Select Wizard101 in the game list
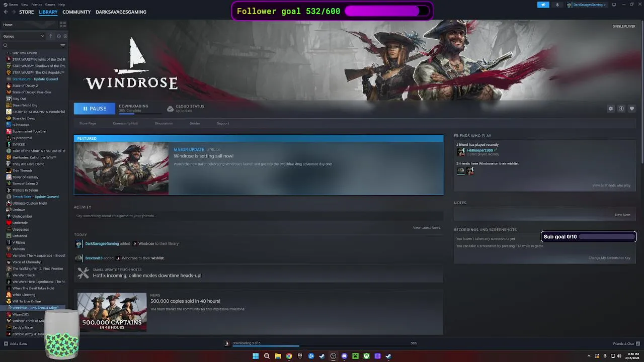This screenshot has width=644, height=362. pos(21,314)
